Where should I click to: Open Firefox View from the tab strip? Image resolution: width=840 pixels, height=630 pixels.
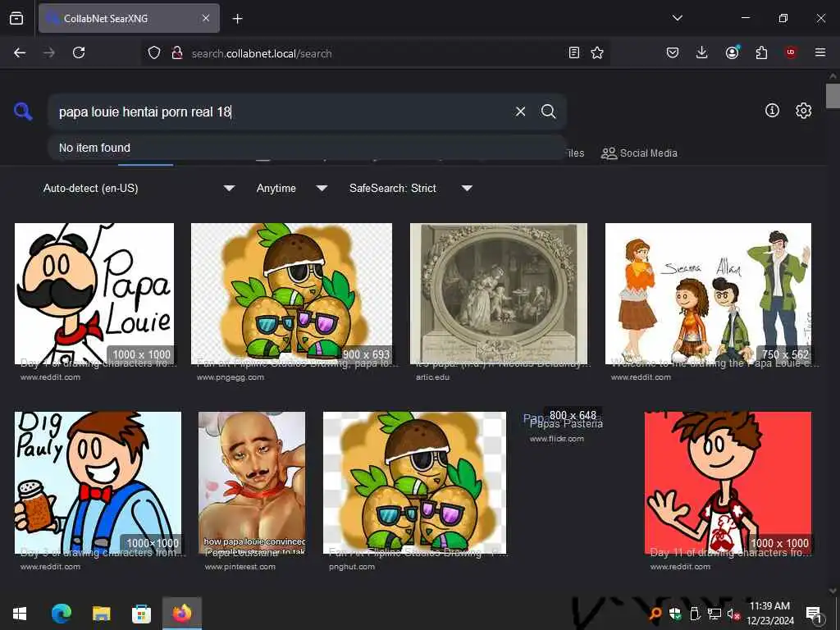pyautogui.click(x=16, y=18)
